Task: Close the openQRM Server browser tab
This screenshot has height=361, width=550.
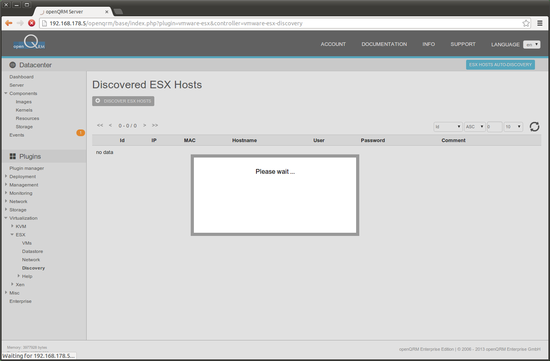Action: tap(107, 12)
